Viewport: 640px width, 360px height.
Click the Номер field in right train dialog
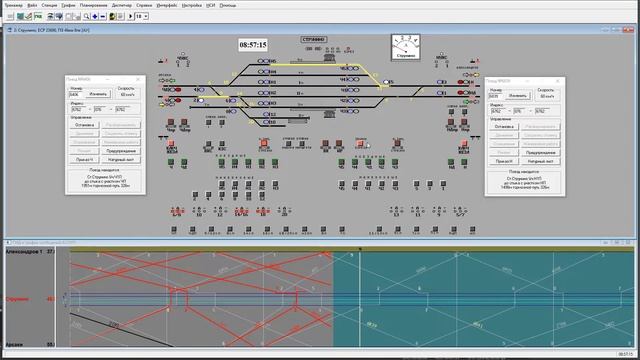click(496, 96)
